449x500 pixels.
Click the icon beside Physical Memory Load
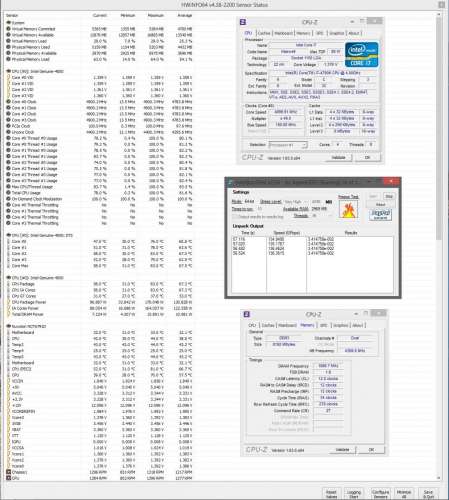(x=9, y=59)
